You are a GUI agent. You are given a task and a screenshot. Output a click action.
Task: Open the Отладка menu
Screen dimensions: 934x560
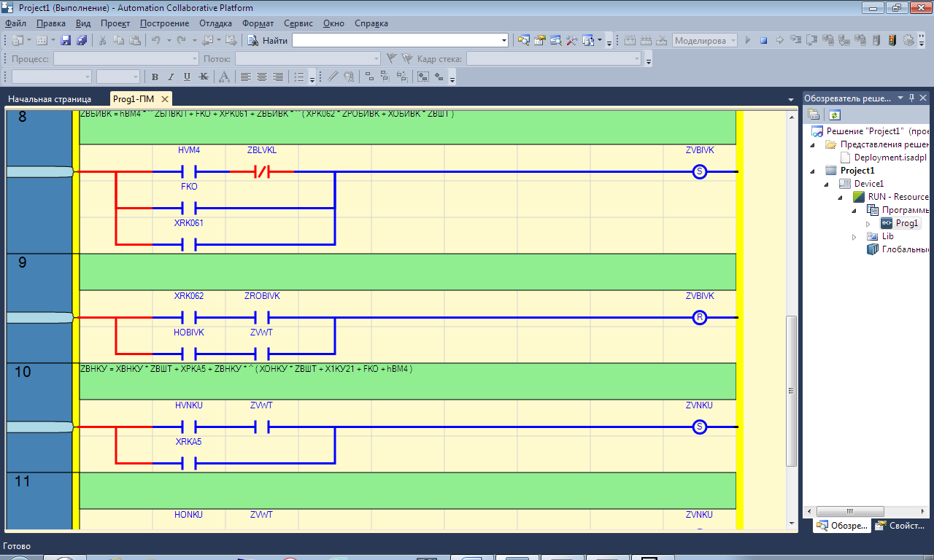tap(215, 23)
